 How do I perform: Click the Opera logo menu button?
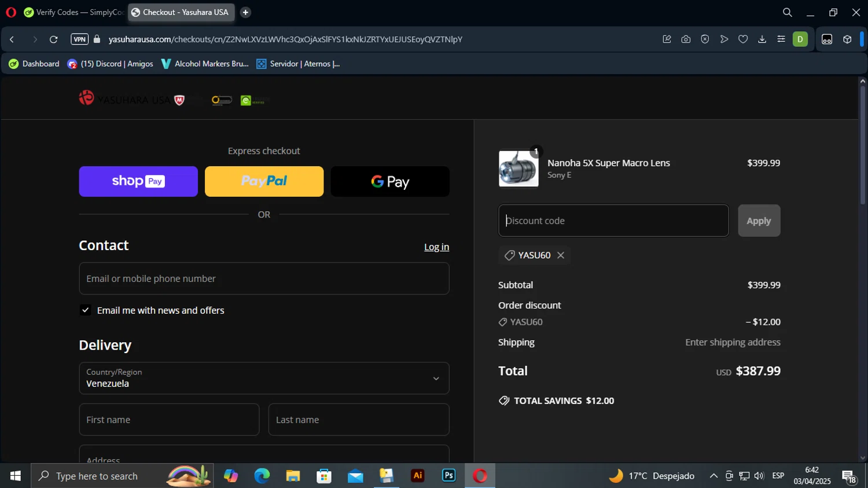coord(11,12)
